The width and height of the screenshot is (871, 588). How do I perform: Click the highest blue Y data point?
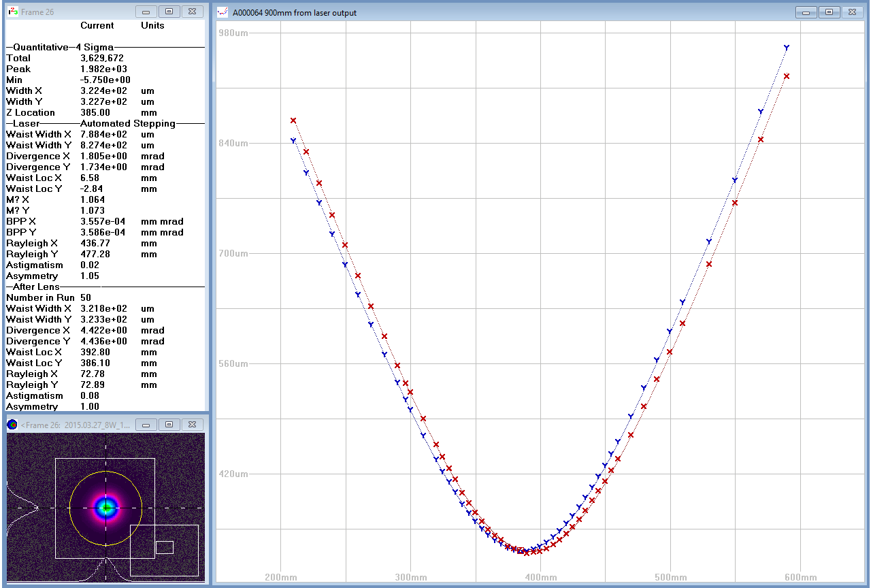coord(787,48)
